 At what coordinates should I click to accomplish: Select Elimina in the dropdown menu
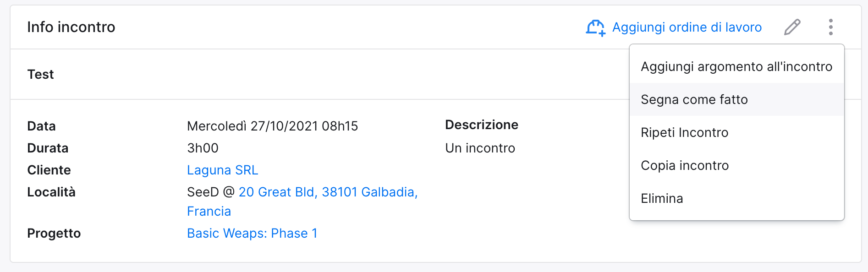tap(737, 198)
